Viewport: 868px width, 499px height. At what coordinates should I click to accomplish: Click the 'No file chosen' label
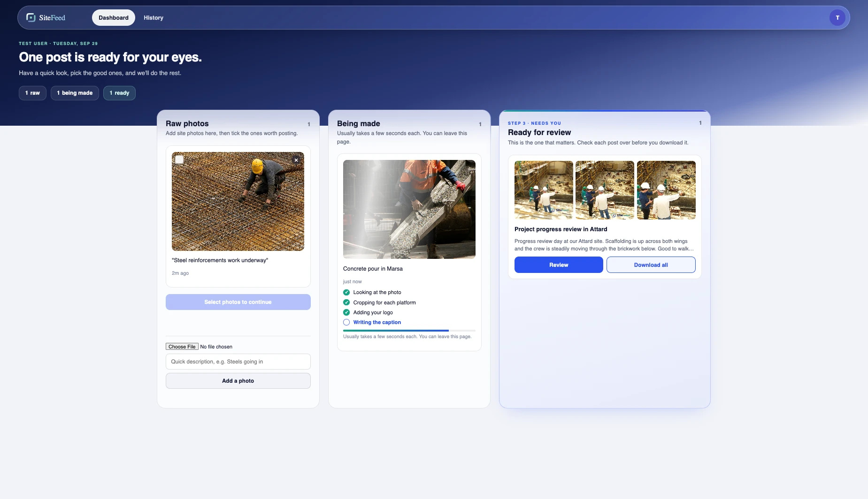pos(216,347)
